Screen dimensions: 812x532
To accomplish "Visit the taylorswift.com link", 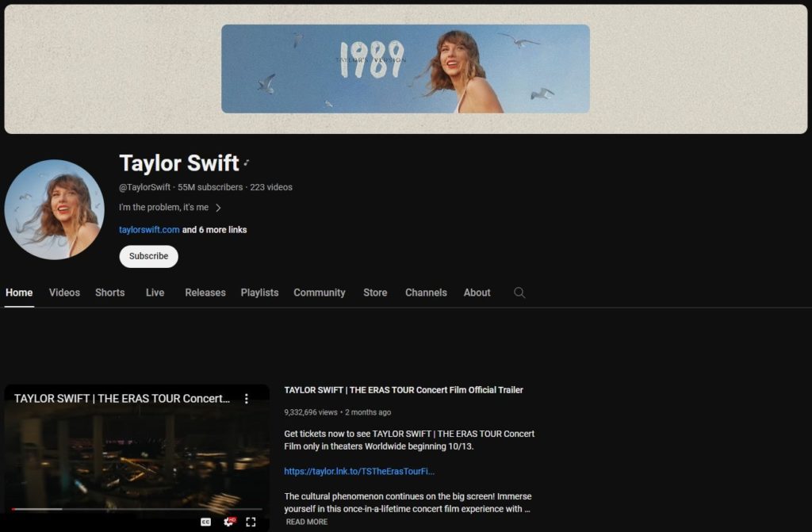I will [x=149, y=230].
